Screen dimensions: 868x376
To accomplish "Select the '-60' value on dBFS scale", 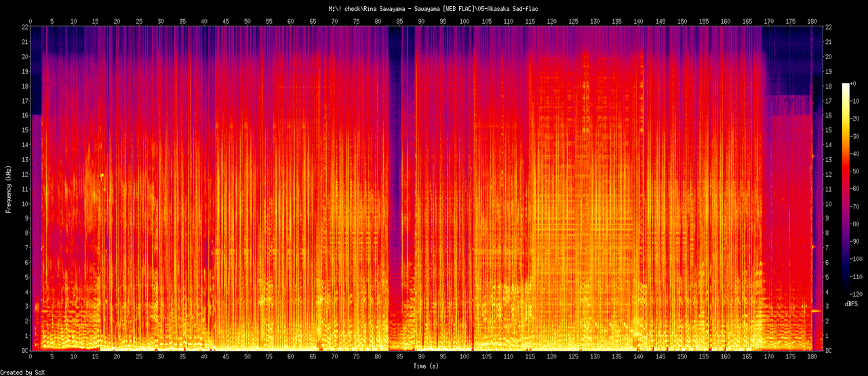I will (856, 188).
